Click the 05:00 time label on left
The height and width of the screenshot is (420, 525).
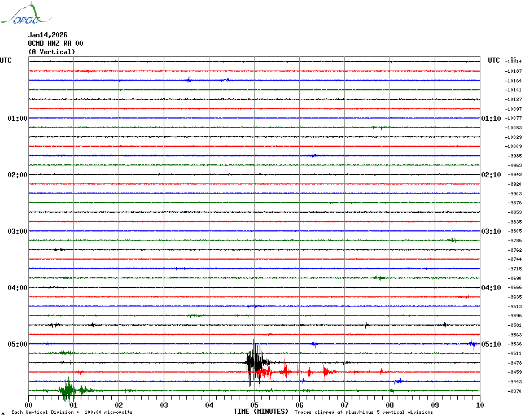[17, 344]
